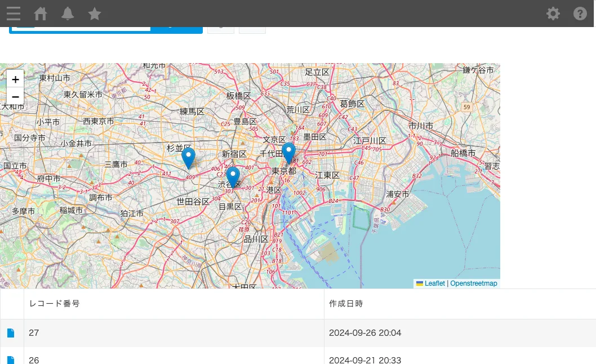Select the map pin near 杉並区
596x364 pixels.
coord(188,158)
